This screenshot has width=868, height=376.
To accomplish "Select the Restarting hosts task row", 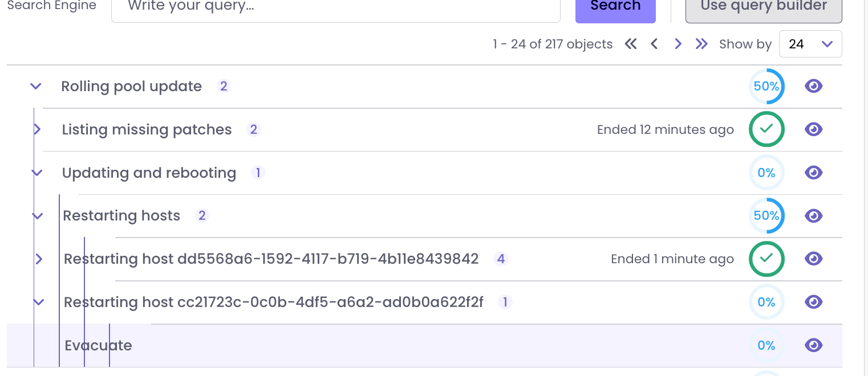I will [342, 216].
